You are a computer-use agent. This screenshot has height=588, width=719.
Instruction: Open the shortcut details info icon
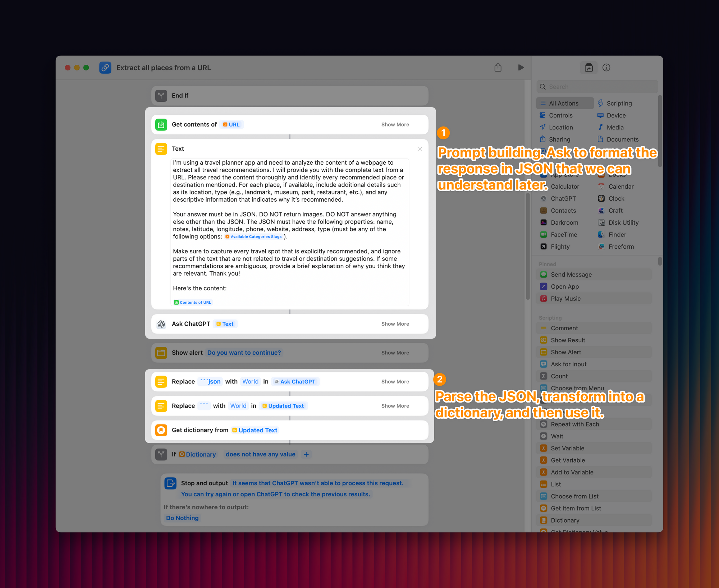(606, 68)
